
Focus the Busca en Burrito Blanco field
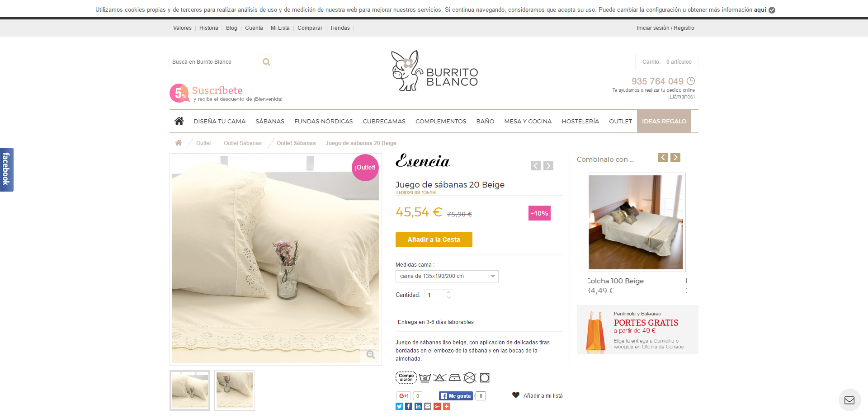(x=215, y=62)
